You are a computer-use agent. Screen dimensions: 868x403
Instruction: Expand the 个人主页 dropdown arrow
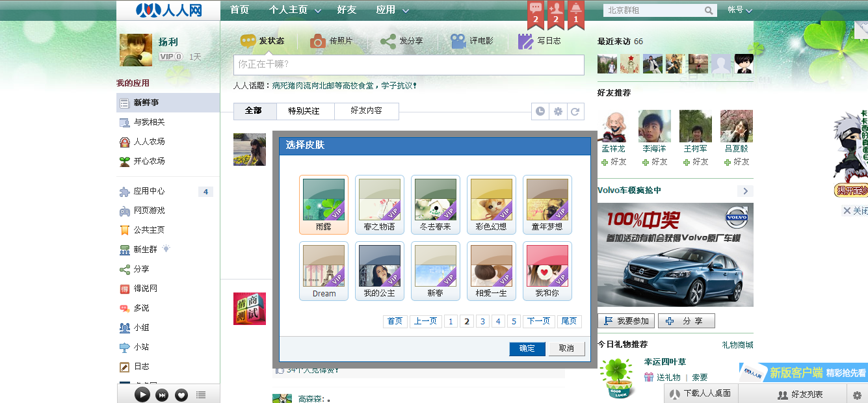point(318,10)
